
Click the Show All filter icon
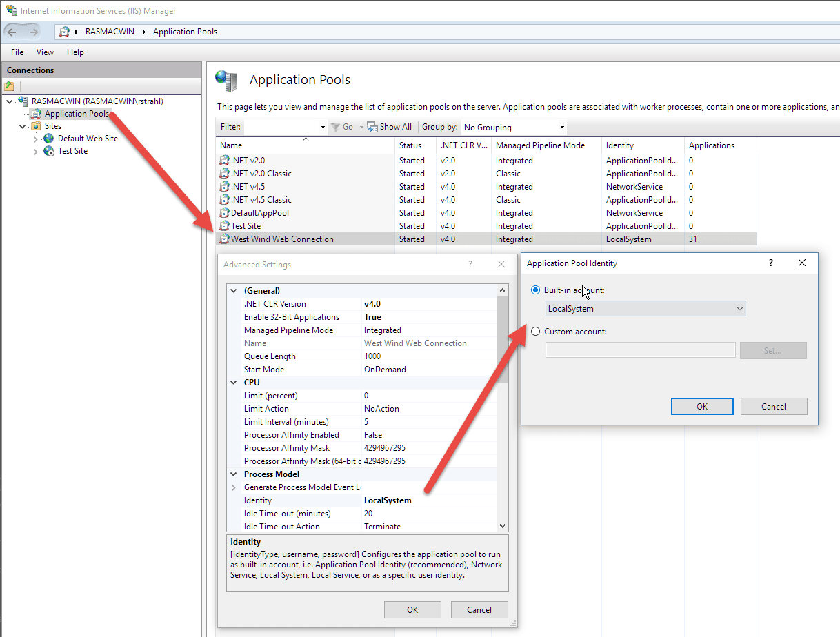pyautogui.click(x=372, y=127)
